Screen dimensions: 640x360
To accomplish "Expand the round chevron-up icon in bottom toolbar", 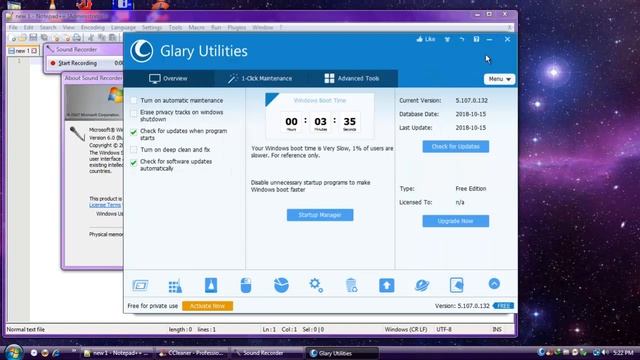I will pyautogui.click(x=494, y=284).
